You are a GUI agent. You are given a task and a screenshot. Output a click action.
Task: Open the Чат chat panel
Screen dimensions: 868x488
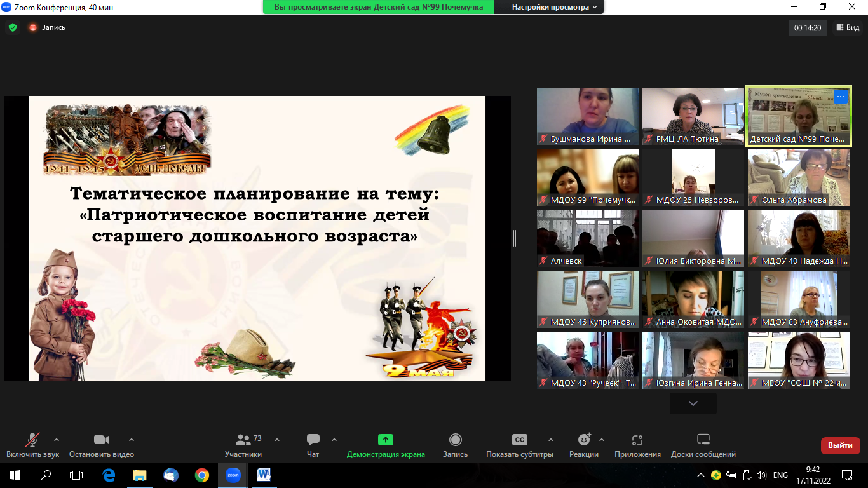pyautogui.click(x=313, y=445)
